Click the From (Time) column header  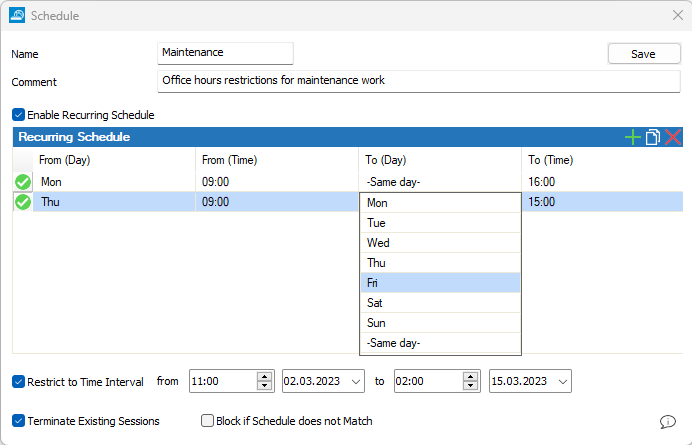(x=277, y=160)
